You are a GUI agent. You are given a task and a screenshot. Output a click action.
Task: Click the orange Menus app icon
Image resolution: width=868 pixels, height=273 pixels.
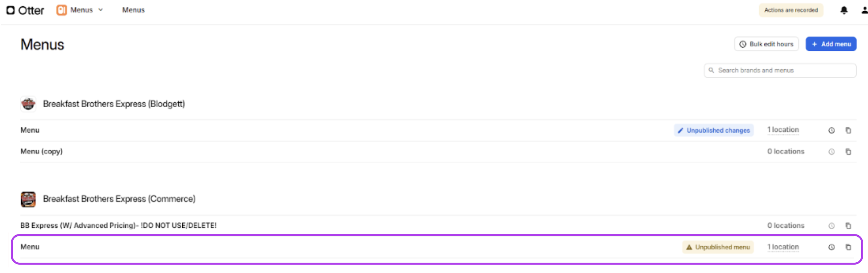61,10
